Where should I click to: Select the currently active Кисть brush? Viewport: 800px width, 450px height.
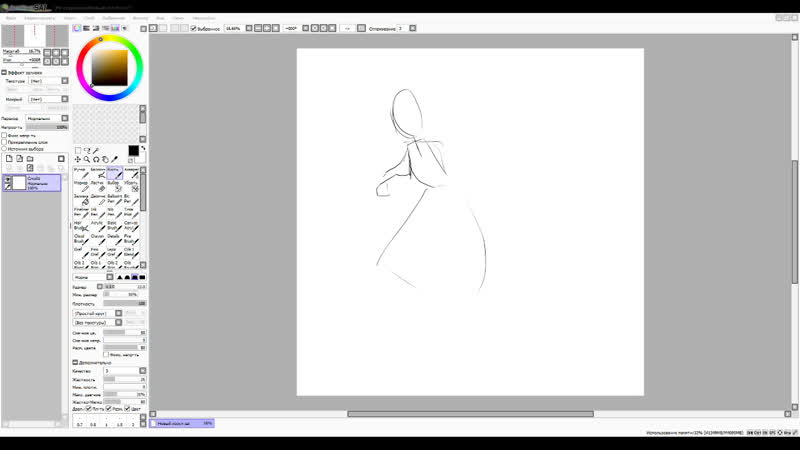[x=114, y=173]
